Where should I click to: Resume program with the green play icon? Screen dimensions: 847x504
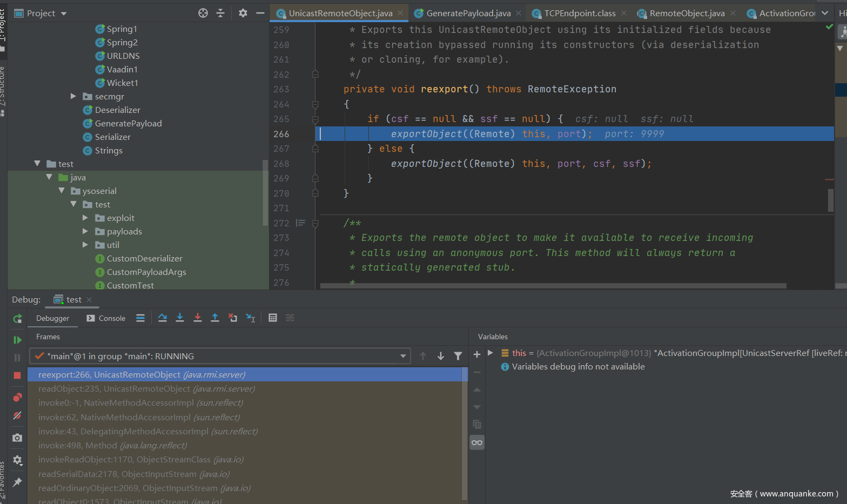click(17, 340)
